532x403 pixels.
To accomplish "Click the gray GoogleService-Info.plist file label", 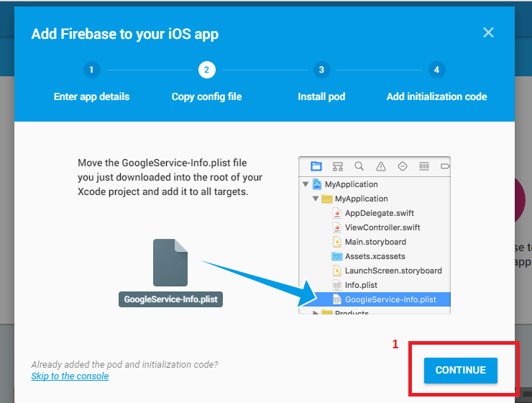I will tap(170, 299).
